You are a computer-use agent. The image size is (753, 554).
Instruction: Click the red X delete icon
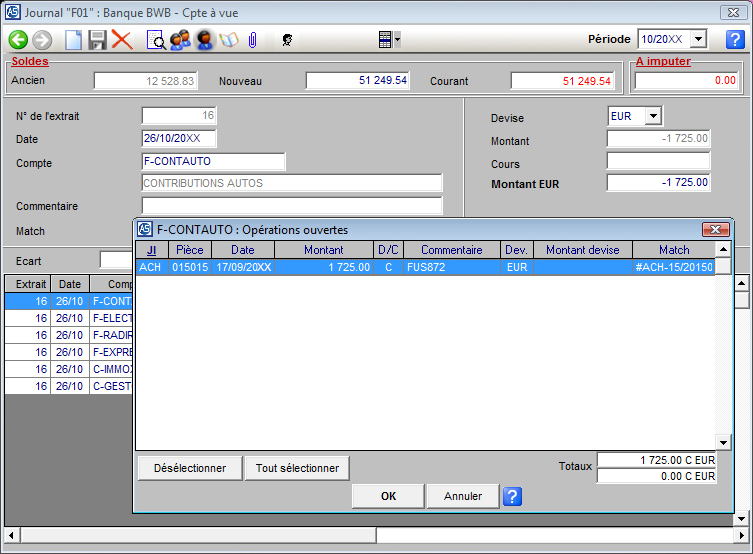point(122,40)
